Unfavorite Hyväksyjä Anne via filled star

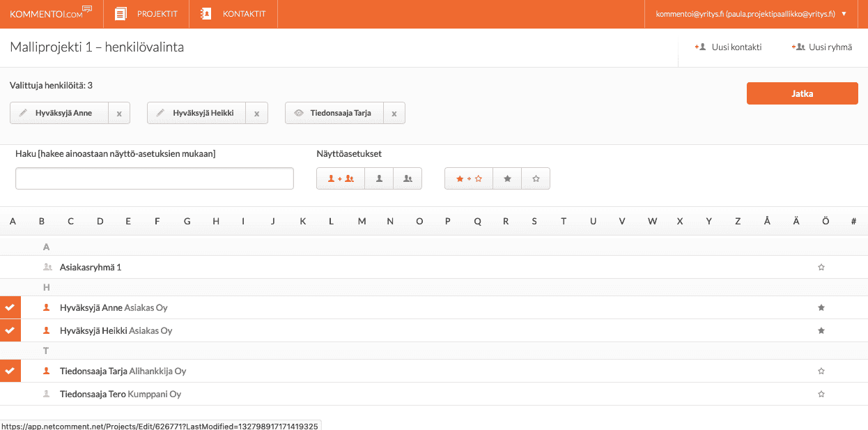[821, 307]
